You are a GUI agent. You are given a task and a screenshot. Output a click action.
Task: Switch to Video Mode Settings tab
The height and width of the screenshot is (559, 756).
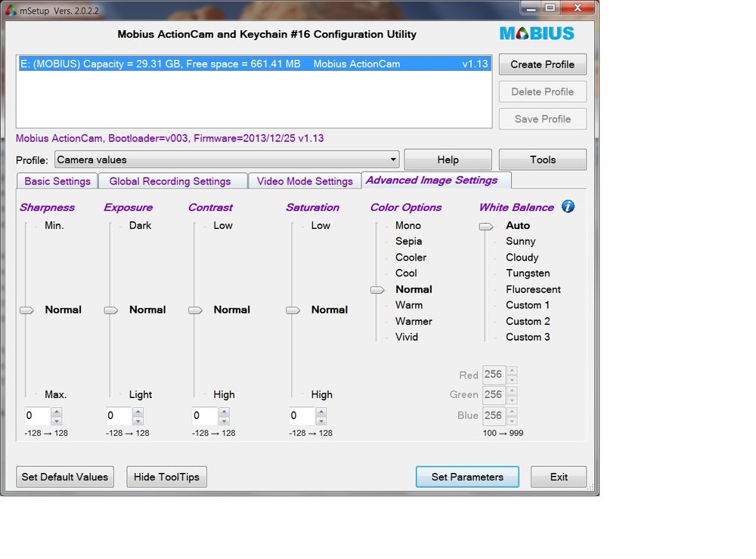coord(305,181)
